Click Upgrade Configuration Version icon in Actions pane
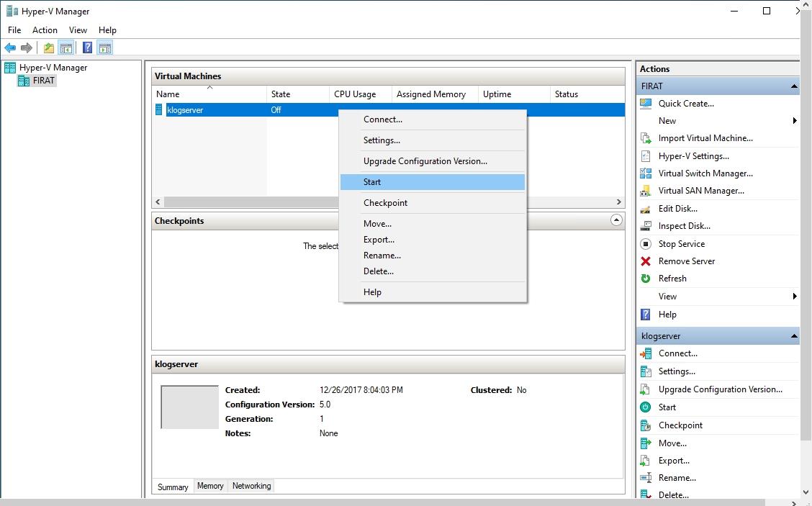812x506 pixels. pyautogui.click(x=646, y=389)
